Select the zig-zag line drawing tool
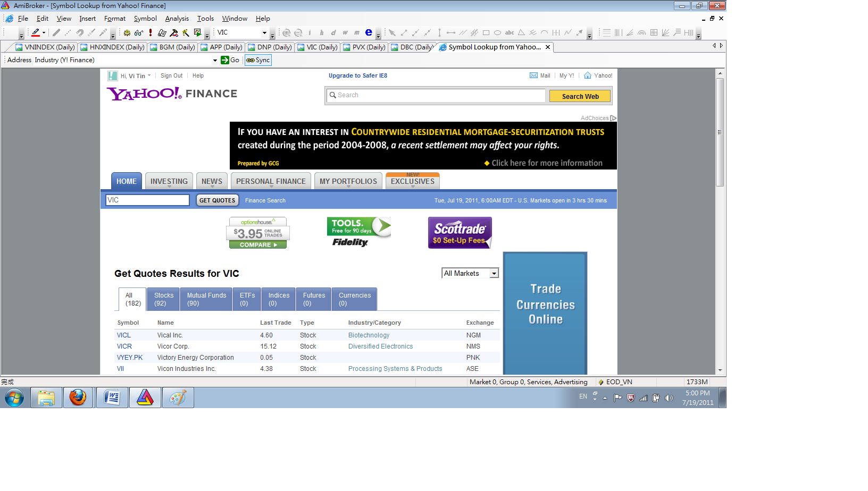868x491 pixels. click(568, 32)
